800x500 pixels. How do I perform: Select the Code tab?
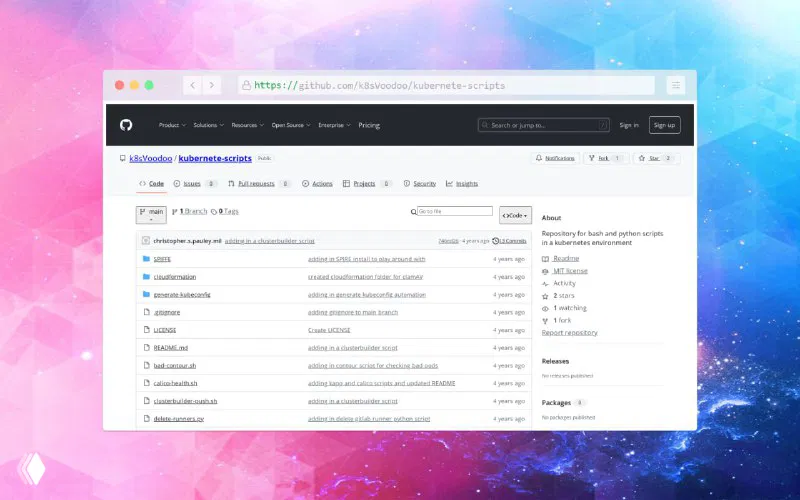[152, 184]
